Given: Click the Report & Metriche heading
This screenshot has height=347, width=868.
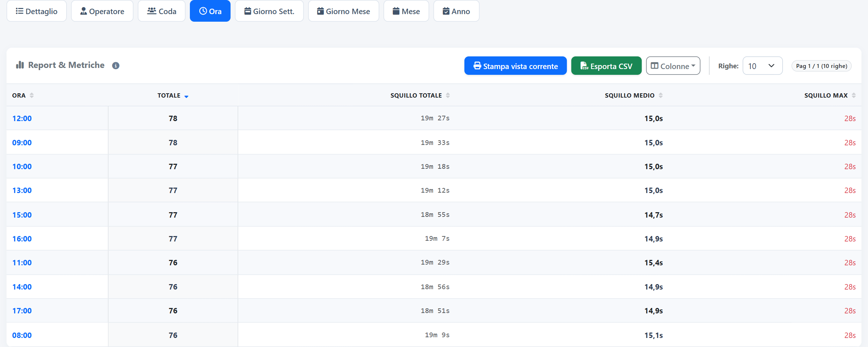Looking at the screenshot, I should [66, 65].
